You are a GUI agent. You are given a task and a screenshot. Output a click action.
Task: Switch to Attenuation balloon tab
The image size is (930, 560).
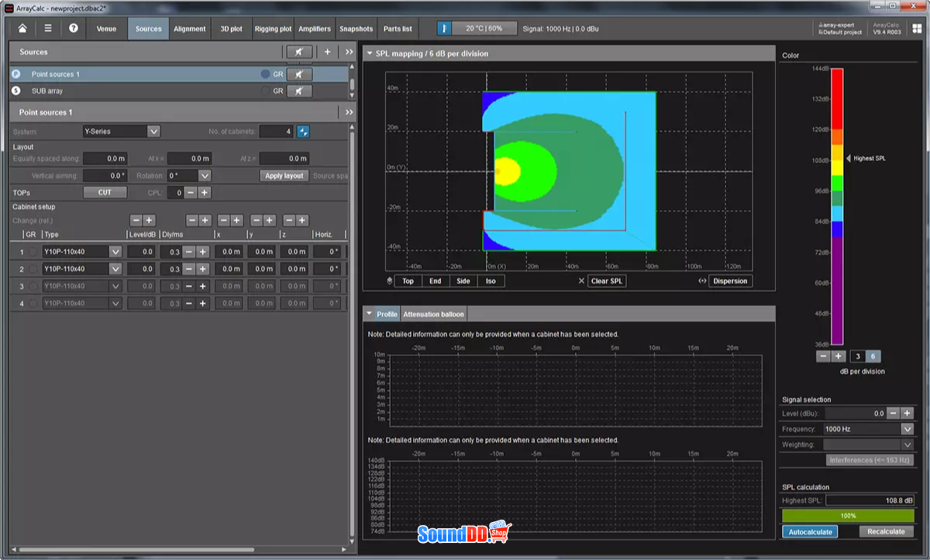pyautogui.click(x=433, y=314)
